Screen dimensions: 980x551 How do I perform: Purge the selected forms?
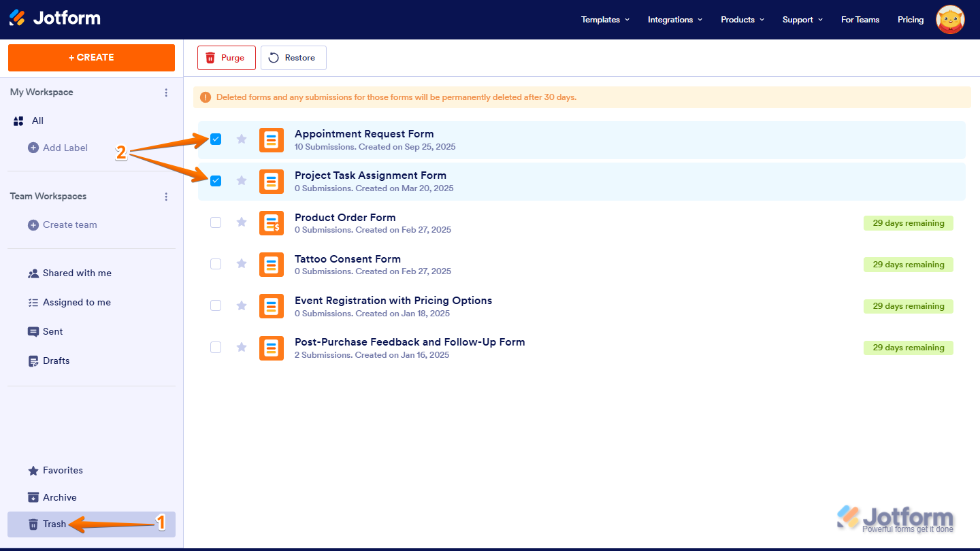tap(226, 57)
